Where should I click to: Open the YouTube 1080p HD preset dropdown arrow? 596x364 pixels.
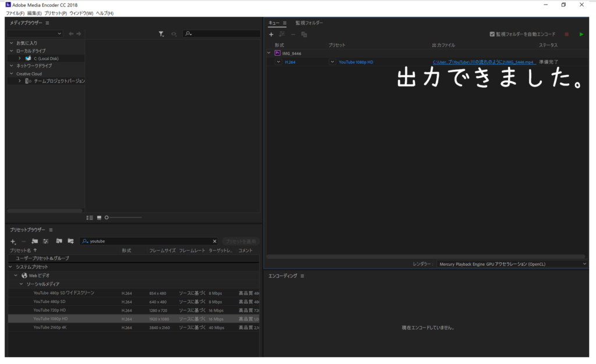coord(332,62)
